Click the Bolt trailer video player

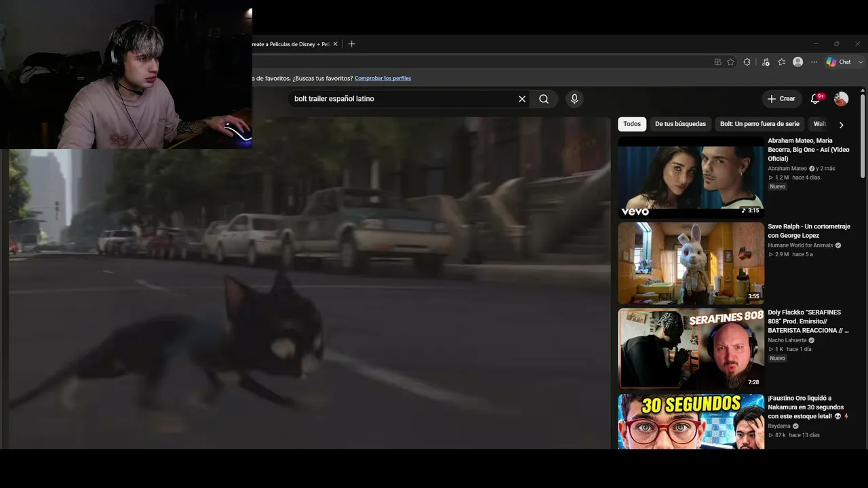[309, 283]
